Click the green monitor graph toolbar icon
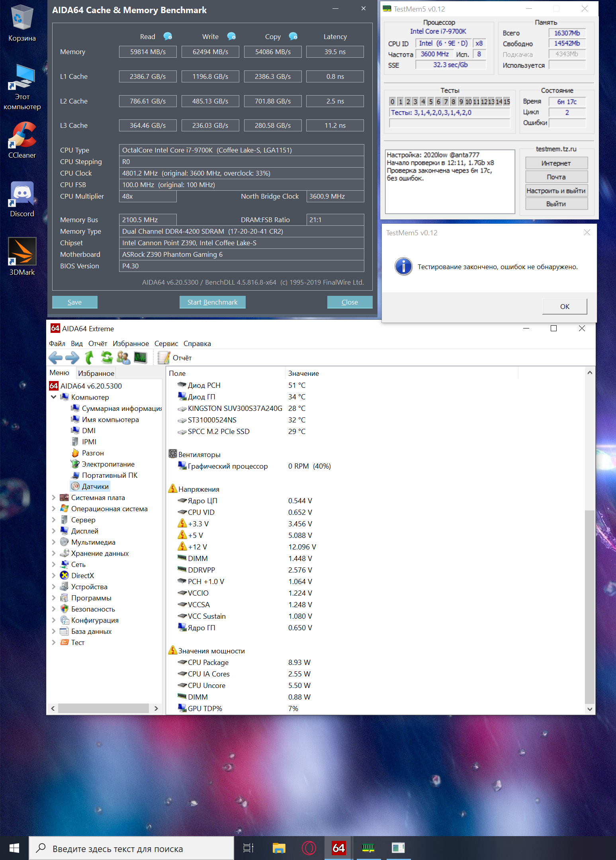Screen dimensions: 616x860 click(141, 358)
